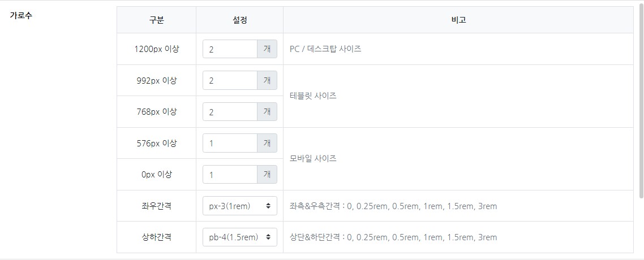Click the 좌우간격 row label
Screen dimensions: 644x260
(x=157, y=206)
